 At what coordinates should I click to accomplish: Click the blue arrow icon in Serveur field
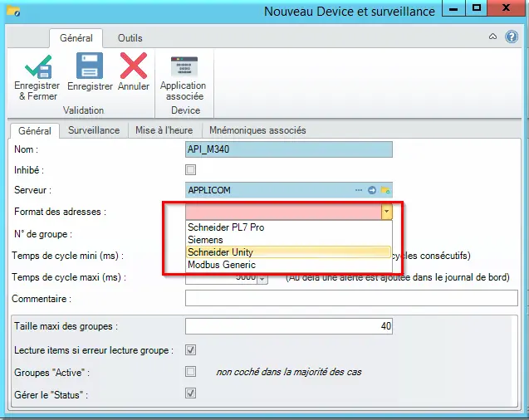coord(372,190)
